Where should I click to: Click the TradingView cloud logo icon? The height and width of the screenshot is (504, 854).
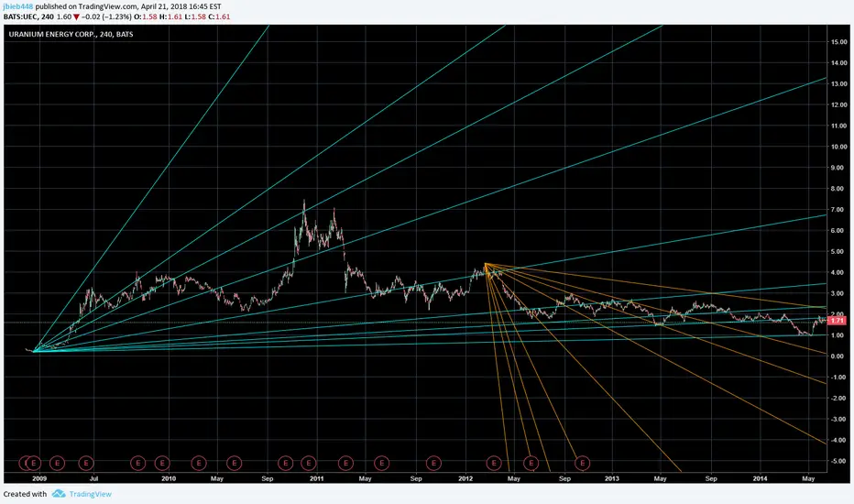[x=59, y=494]
